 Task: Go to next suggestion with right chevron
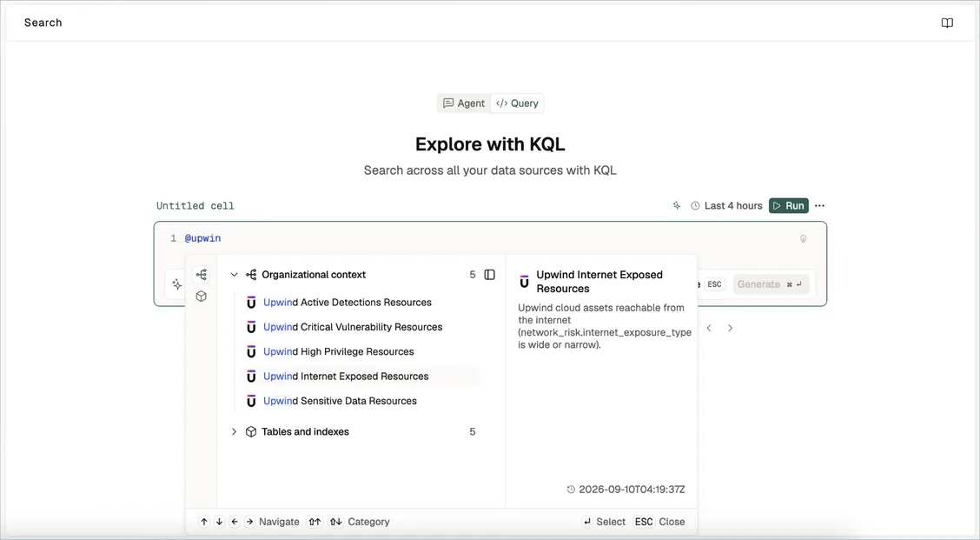coord(730,329)
